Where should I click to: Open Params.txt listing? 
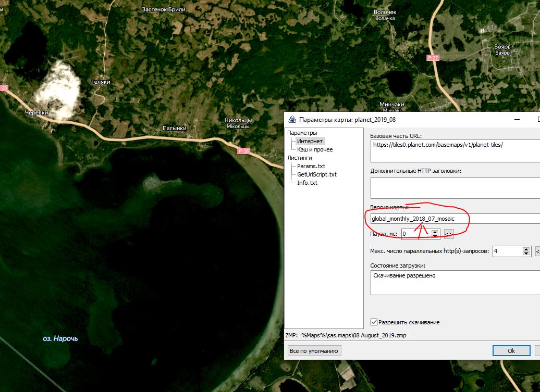coord(311,166)
